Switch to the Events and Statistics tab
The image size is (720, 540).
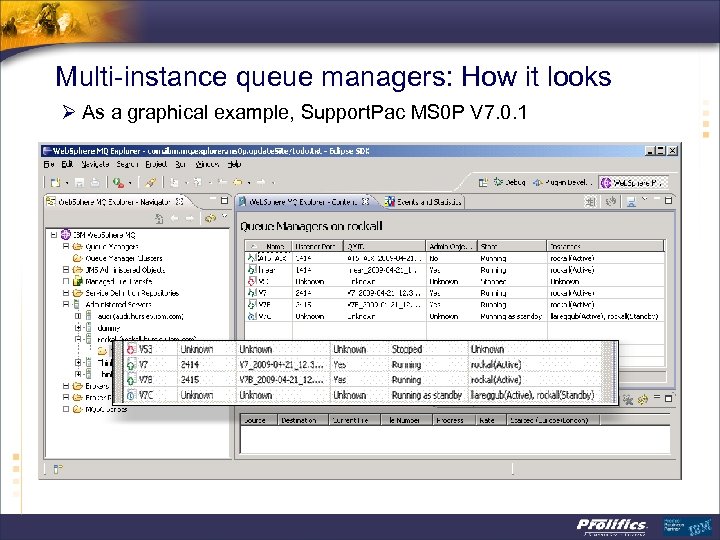[423, 202]
